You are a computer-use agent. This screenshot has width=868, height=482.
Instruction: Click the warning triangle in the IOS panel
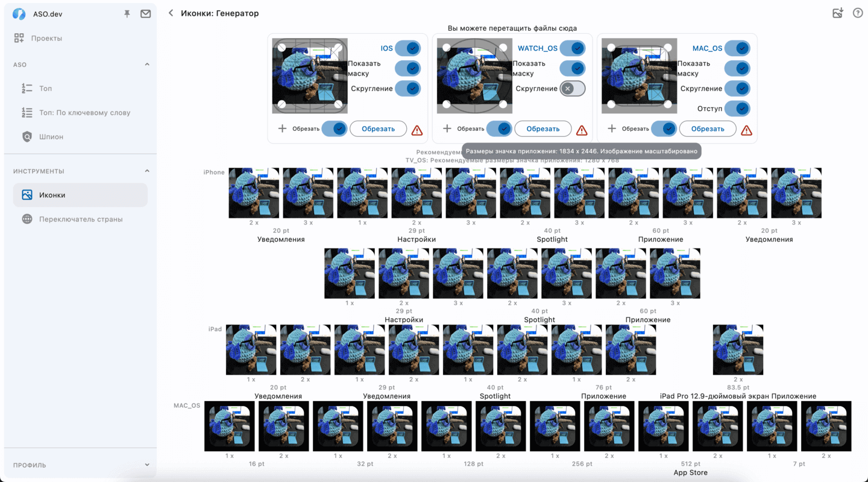pyautogui.click(x=417, y=130)
